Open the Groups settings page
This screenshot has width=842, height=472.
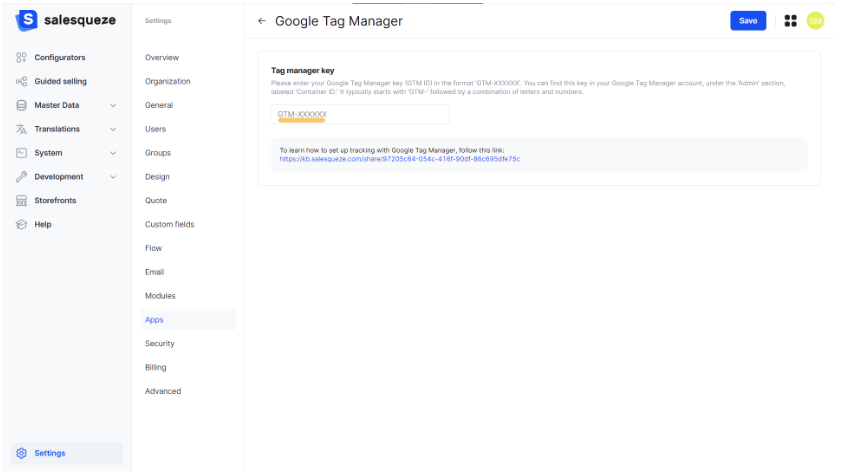pyautogui.click(x=158, y=153)
